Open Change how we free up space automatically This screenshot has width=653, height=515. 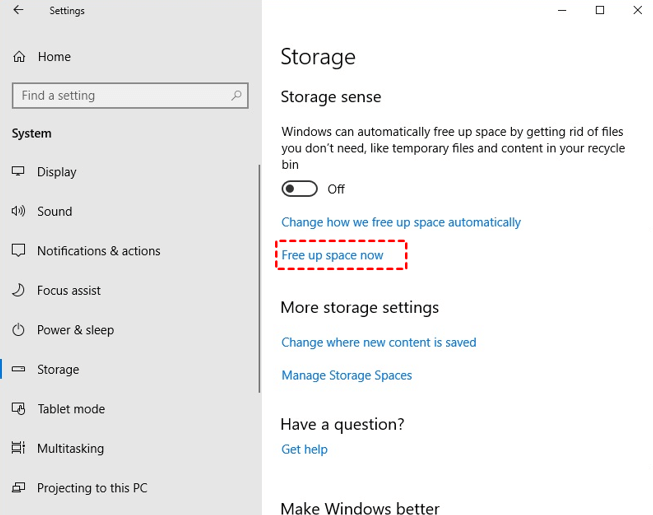click(401, 222)
